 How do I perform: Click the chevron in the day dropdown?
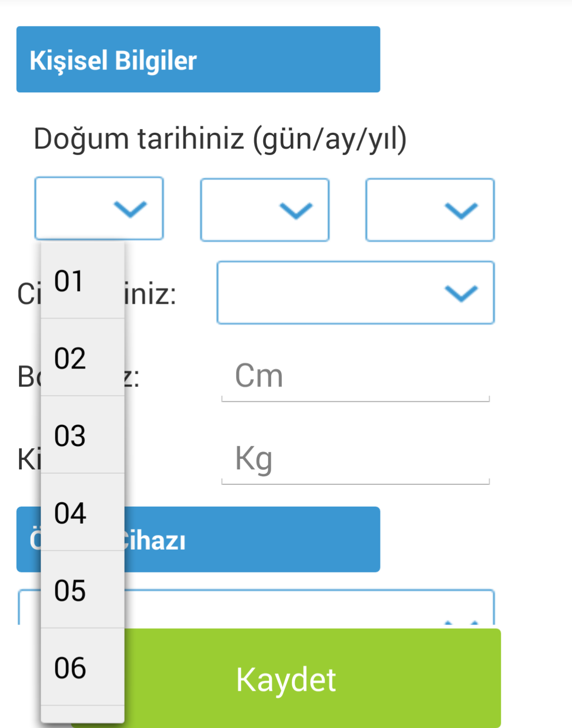[x=130, y=209]
